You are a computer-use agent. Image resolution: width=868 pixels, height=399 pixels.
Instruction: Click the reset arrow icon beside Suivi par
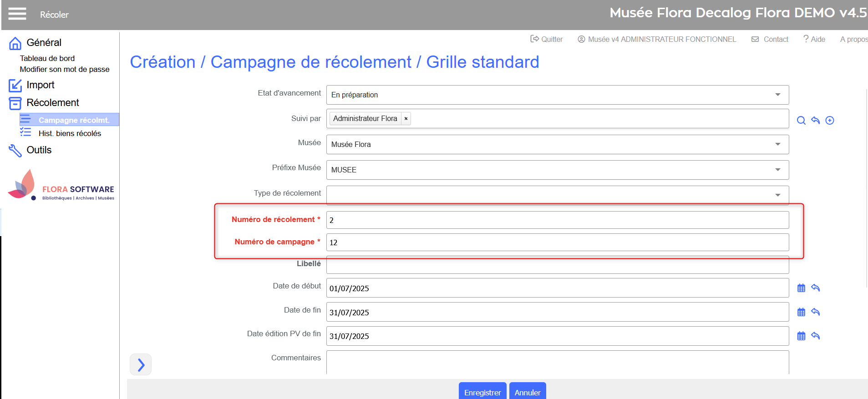point(815,121)
